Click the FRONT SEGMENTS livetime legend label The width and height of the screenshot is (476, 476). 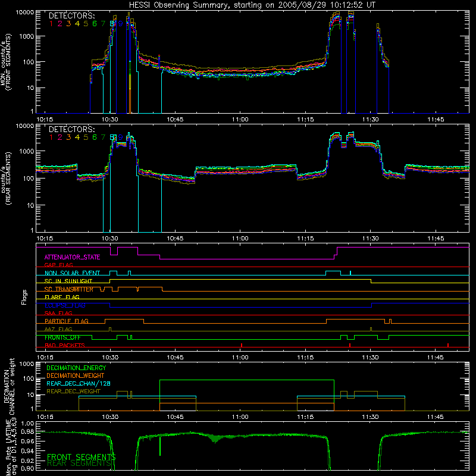(82, 457)
